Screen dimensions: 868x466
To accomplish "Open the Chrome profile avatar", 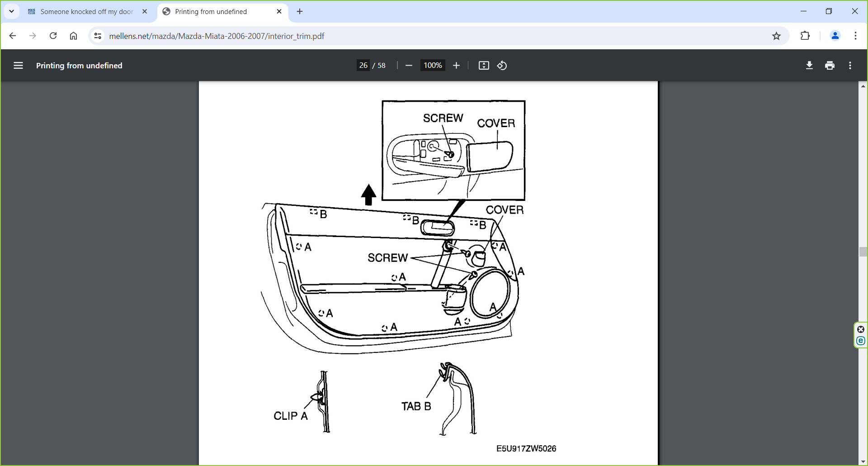I will click(x=835, y=36).
